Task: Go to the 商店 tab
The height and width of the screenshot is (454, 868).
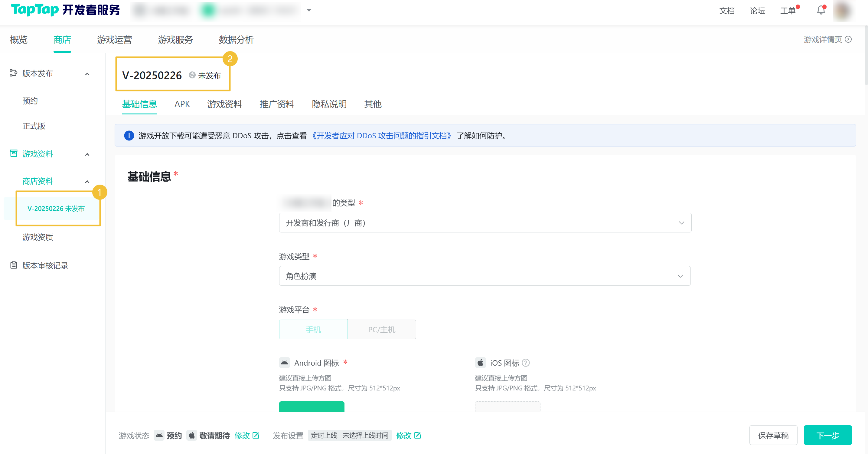Action: (62, 39)
